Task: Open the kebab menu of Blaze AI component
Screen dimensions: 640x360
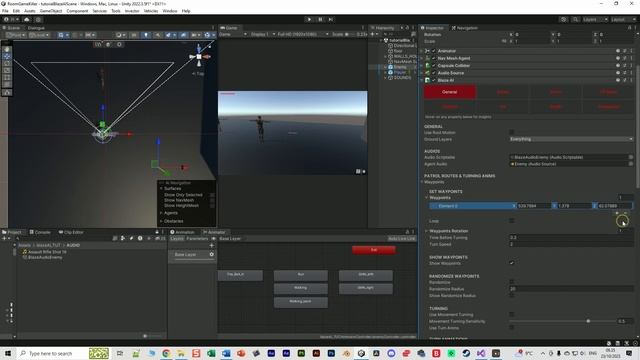Action: [x=631, y=80]
